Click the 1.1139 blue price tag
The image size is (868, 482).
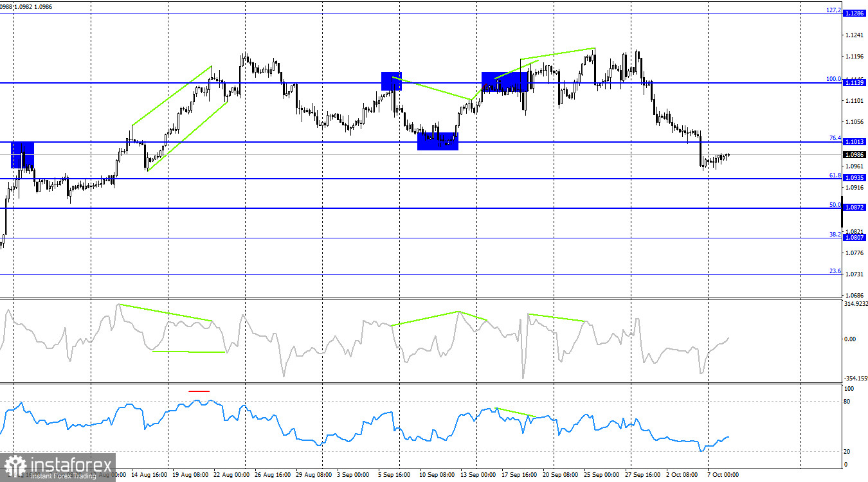tap(854, 82)
